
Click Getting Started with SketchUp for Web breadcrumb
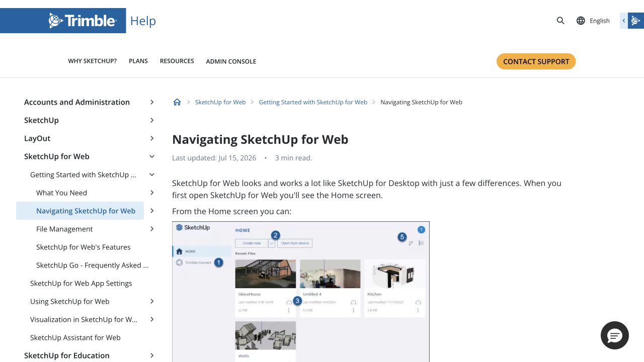coord(313,102)
